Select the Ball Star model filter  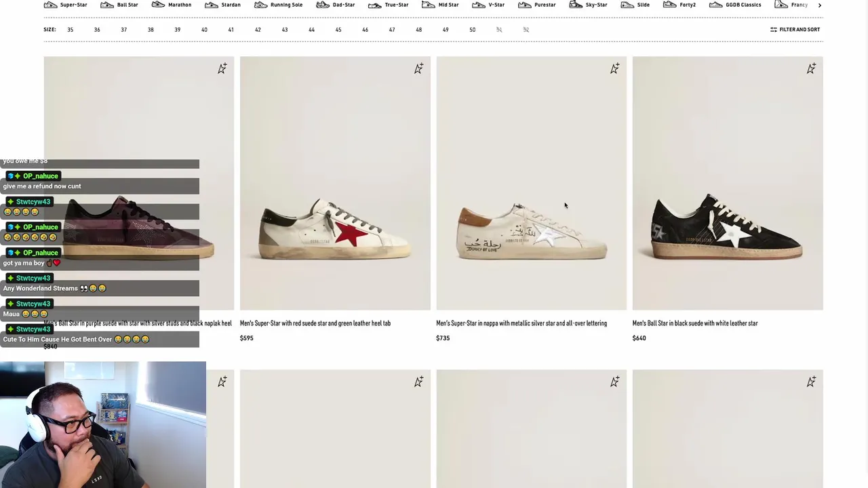pos(119,5)
